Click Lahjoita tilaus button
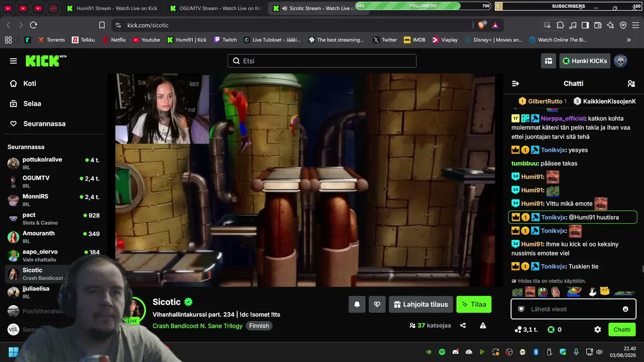 tap(421, 304)
